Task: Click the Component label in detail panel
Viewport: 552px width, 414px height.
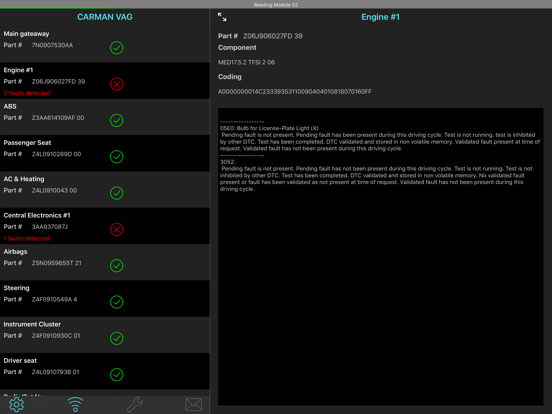Action: click(237, 48)
